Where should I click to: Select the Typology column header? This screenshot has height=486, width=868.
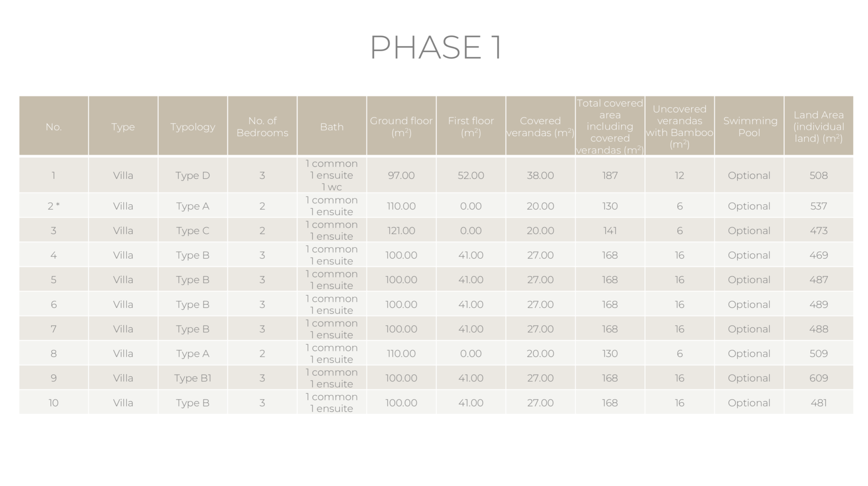pyautogui.click(x=193, y=127)
